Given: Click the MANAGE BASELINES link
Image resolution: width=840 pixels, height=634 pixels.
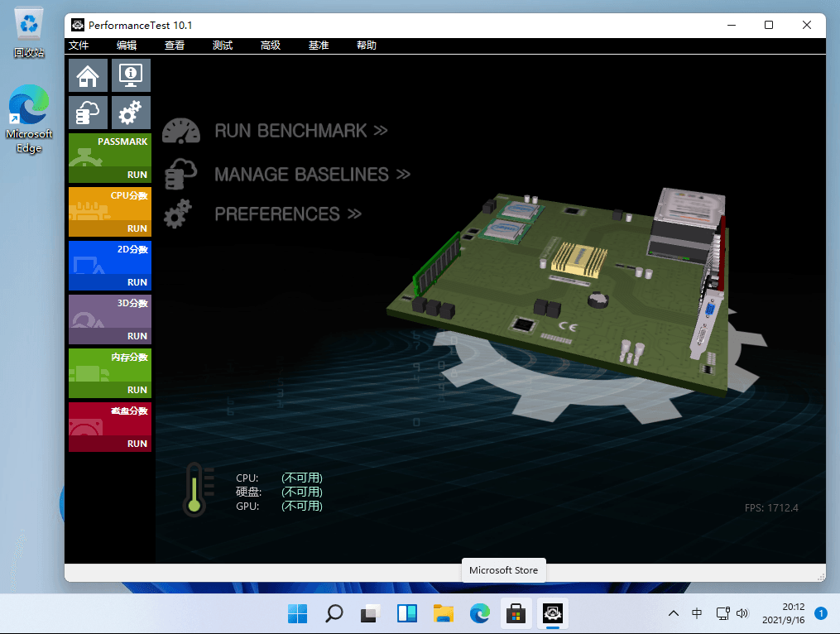Looking at the screenshot, I should 312,174.
